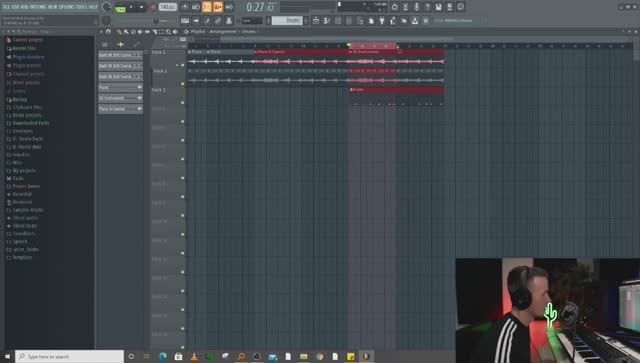The height and width of the screenshot is (363, 640).
Task: Mute Track 2 via green dot
Action: coord(182,84)
